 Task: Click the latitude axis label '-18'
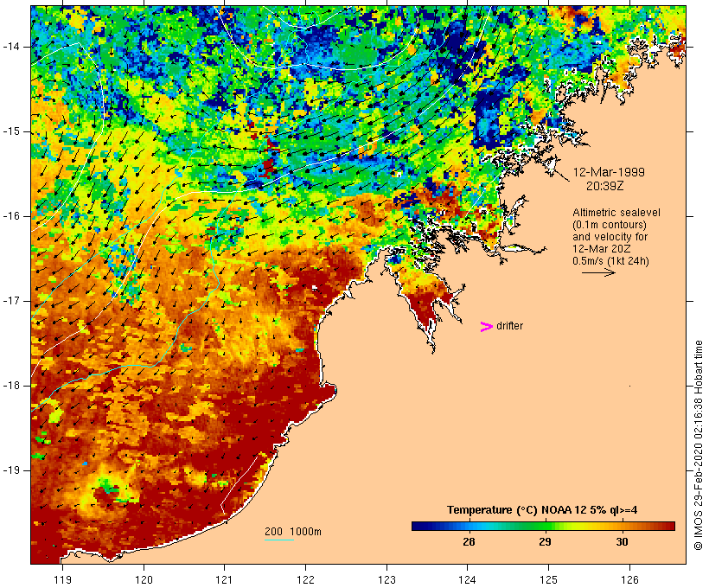point(11,386)
